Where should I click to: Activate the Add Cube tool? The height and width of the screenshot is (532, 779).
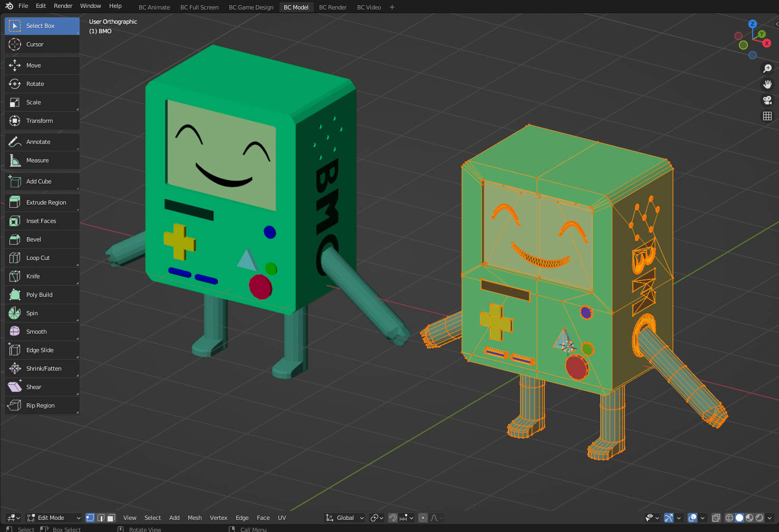[x=42, y=181]
